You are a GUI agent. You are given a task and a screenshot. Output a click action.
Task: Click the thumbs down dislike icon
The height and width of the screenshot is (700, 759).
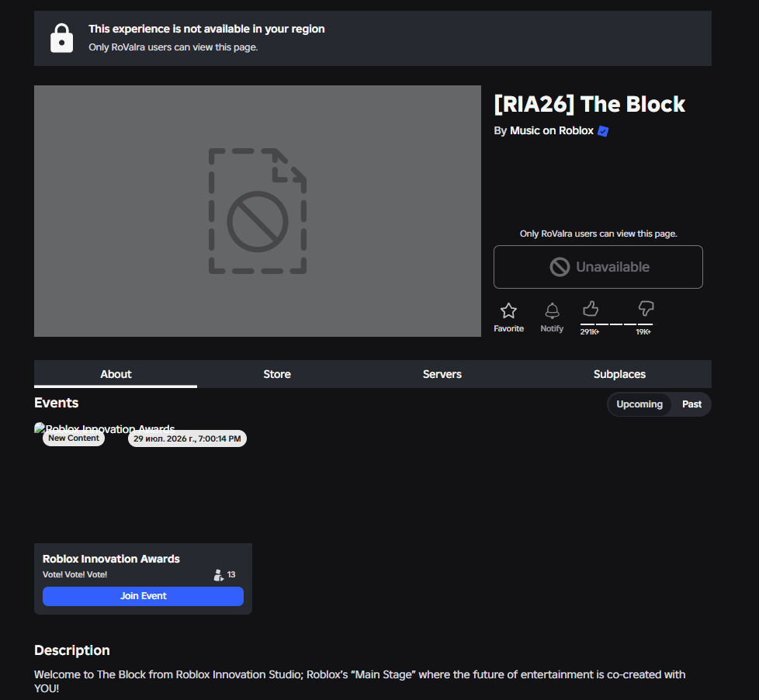click(646, 308)
